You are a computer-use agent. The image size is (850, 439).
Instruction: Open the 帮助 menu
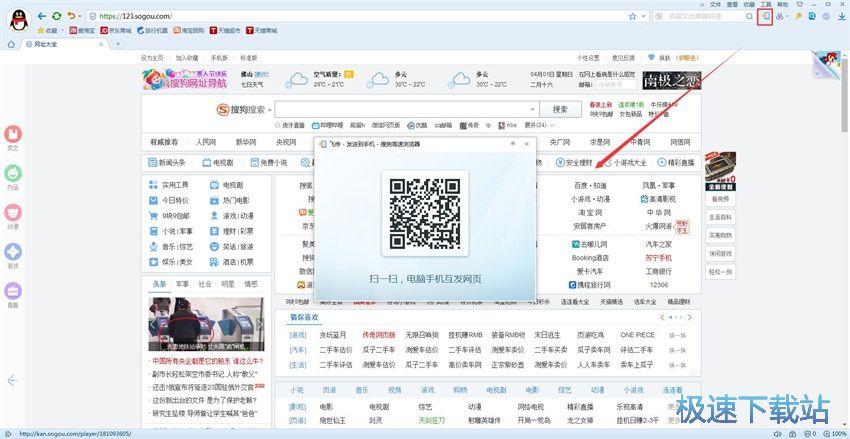click(x=782, y=4)
